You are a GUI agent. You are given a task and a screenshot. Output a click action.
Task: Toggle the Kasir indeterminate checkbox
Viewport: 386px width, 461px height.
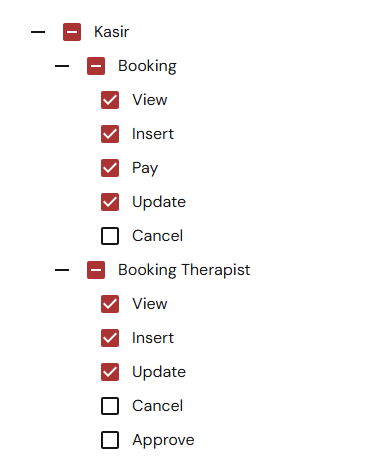pyautogui.click(x=72, y=32)
